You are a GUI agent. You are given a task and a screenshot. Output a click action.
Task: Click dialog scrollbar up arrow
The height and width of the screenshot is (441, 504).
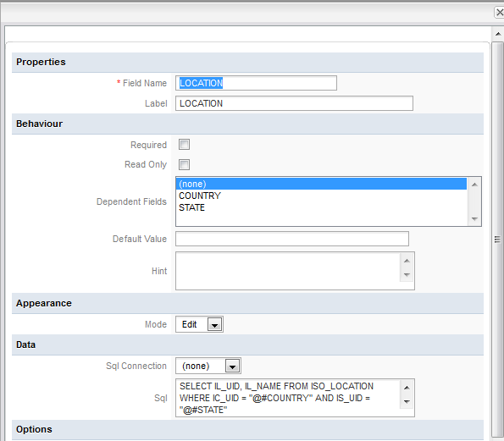pos(498,34)
